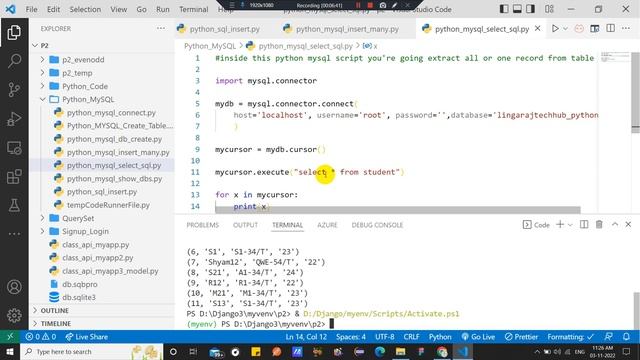
Task: Click the editor horizontal scrollbar
Action: [398, 210]
